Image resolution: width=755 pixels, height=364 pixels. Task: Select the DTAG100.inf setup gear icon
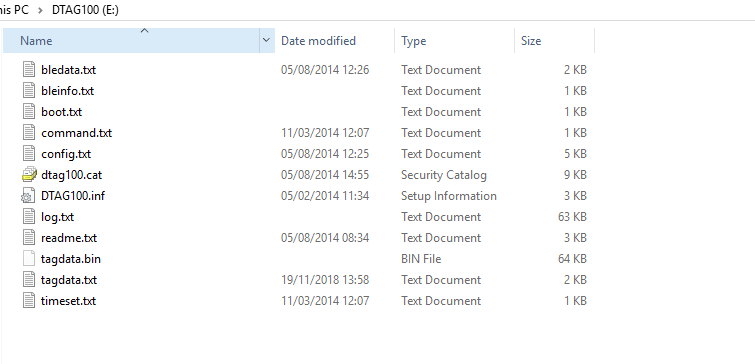click(x=28, y=196)
